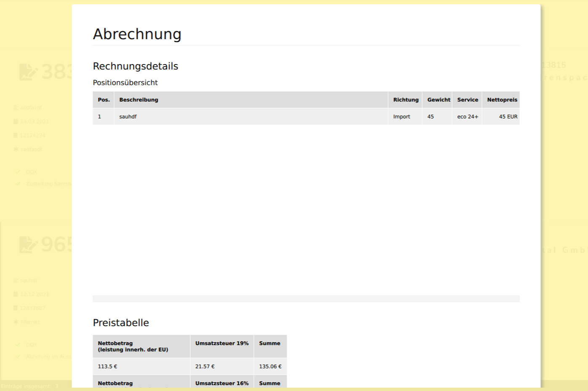Click the Beschreibung column header

pyautogui.click(x=138, y=100)
